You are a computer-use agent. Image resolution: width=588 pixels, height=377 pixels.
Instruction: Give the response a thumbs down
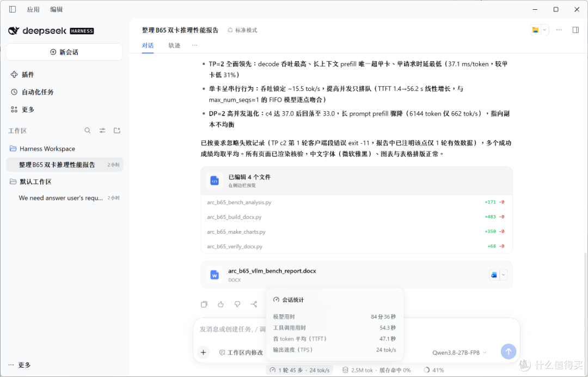point(237,304)
